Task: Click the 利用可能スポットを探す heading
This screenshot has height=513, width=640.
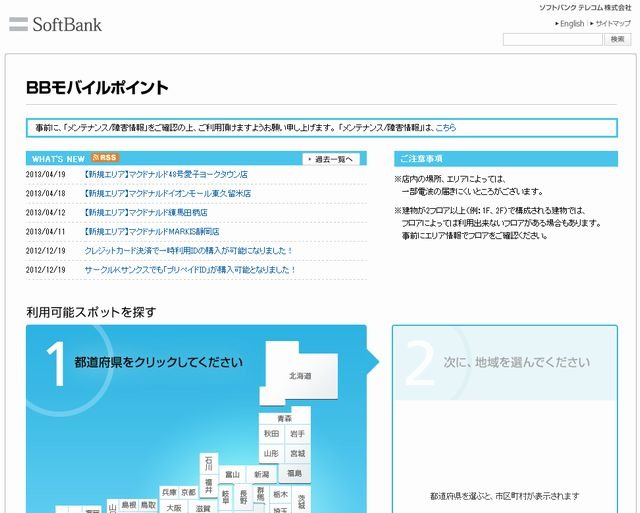Action: (x=91, y=312)
